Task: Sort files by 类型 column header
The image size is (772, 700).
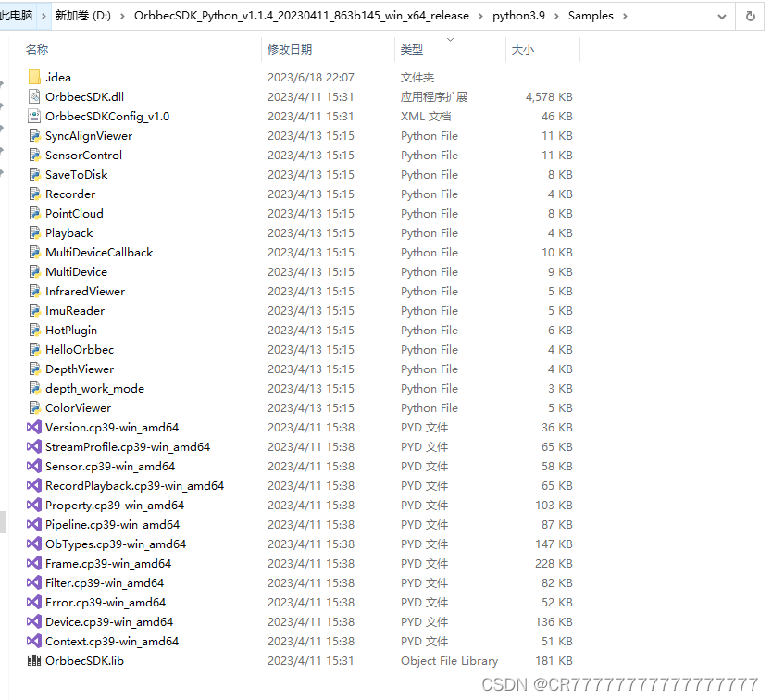Action: point(412,49)
